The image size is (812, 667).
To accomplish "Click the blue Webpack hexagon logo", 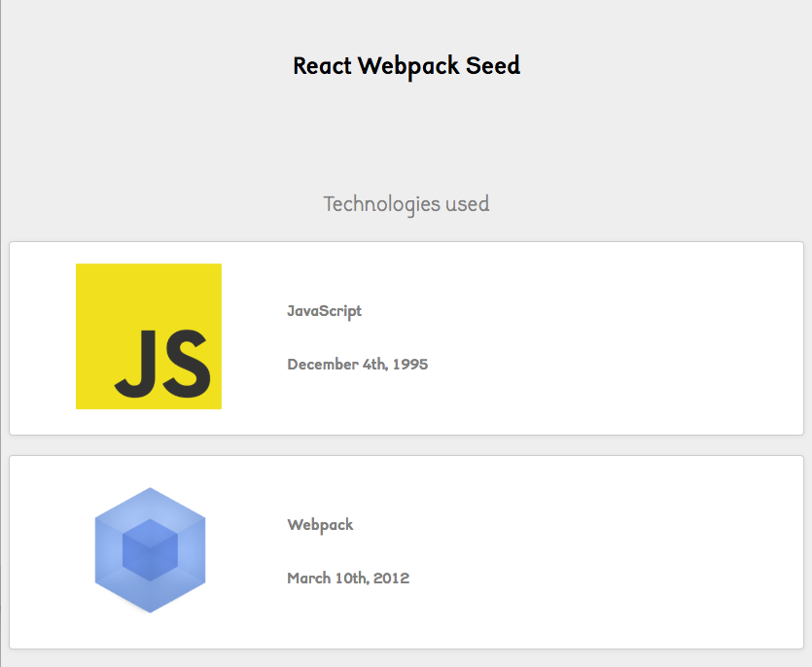I will (150, 550).
